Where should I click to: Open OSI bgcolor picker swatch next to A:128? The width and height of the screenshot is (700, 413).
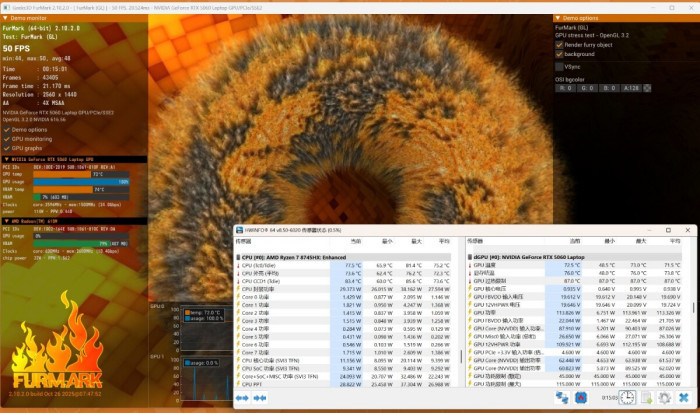pos(647,88)
